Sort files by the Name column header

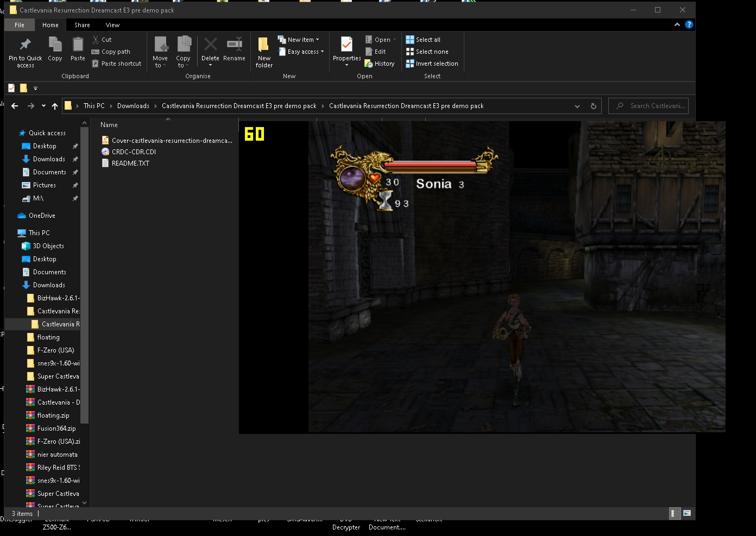click(109, 125)
